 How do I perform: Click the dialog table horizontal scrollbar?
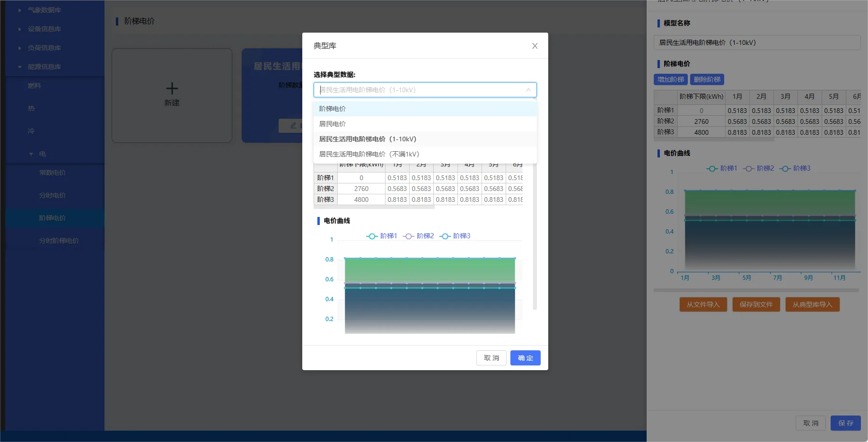point(374,207)
